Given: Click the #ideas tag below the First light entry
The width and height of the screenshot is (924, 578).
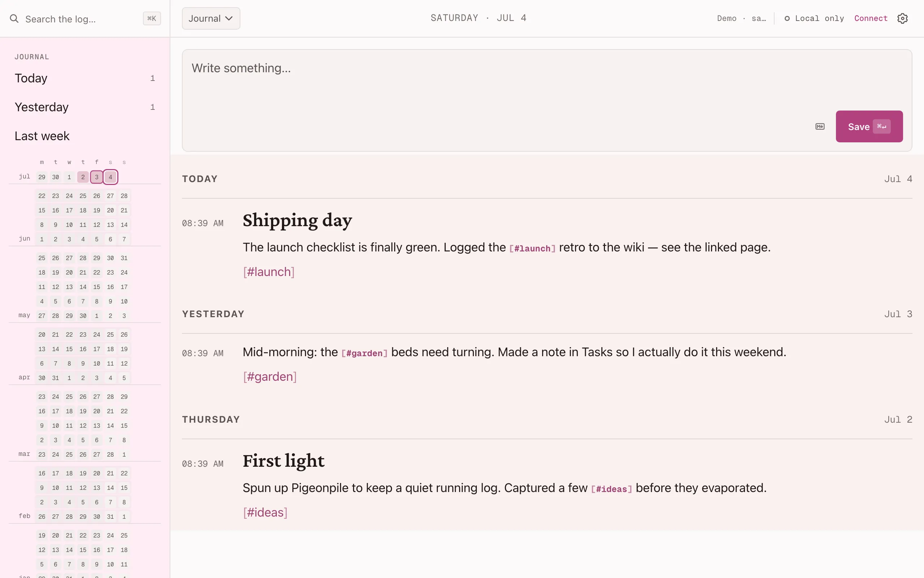Looking at the screenshot, I should click(265, 512).
